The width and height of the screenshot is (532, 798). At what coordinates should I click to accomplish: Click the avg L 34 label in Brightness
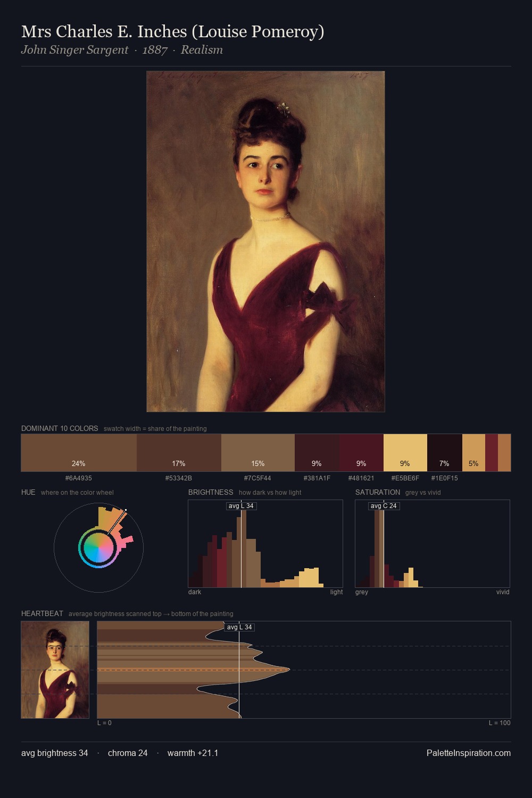241,506
